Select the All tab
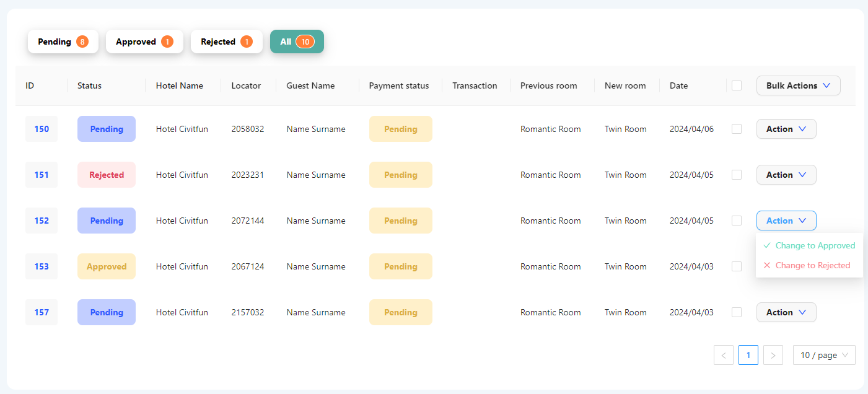Screen dimensions: 868x394 (297, 42)
